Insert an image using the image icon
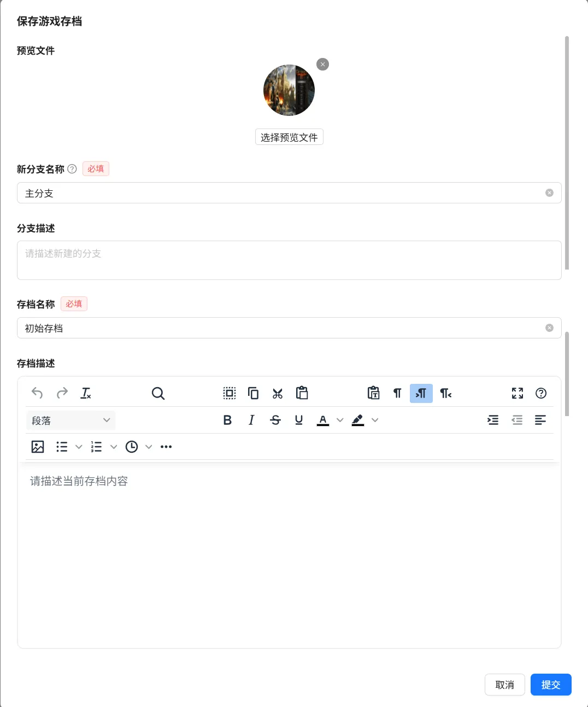This screenshot has width=588, height=707. 38,447
